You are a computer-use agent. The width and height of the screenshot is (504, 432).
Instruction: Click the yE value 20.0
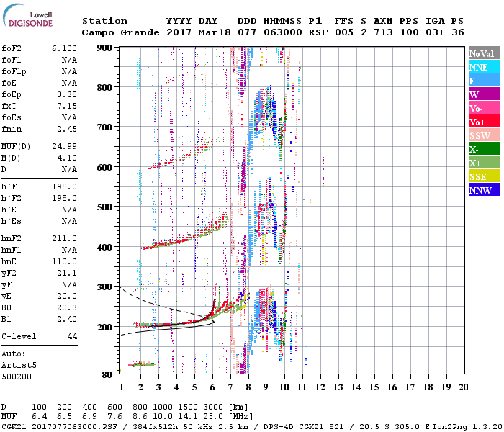click(67, 296)
